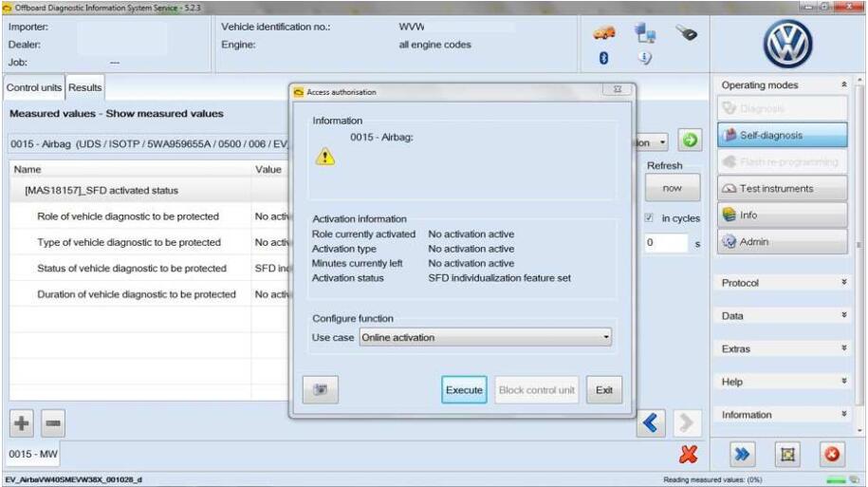The height and width of the screenshot is (487, 868).
Task: Click the 'Minutes currently left' label
Action: (357, 263)
